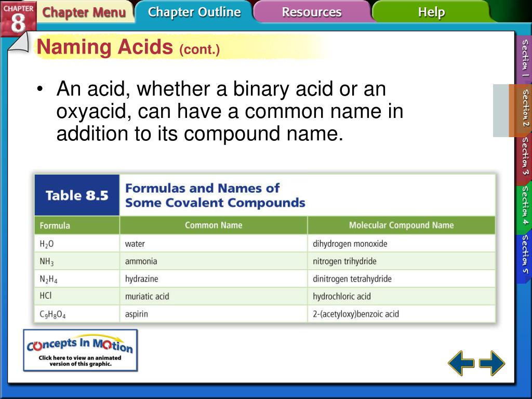Advance to next slide with right arrow
This screenshot has width=532, height=399.
pos(491,363)
